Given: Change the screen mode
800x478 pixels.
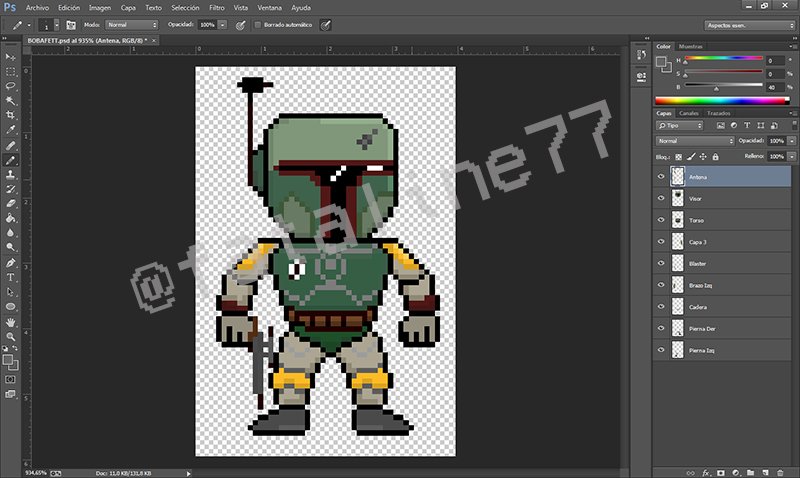Looking at the screenshot, I should click(x=10, y=394).
